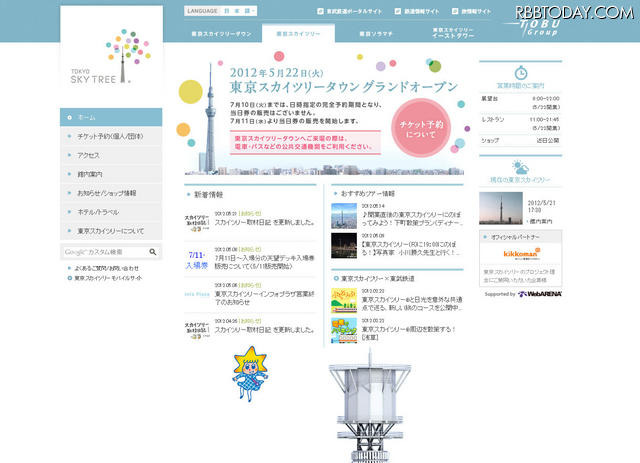Screen dimensions: 640x463
Task: Click the daytime skyline tour thumbnail
Action: click(x=344, y=216)
